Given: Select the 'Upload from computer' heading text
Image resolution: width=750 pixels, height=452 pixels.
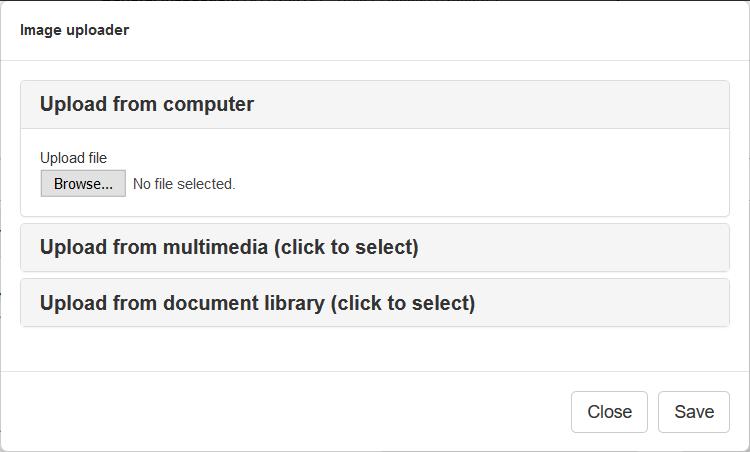Looking at the screenshot, I should [147, 104].
